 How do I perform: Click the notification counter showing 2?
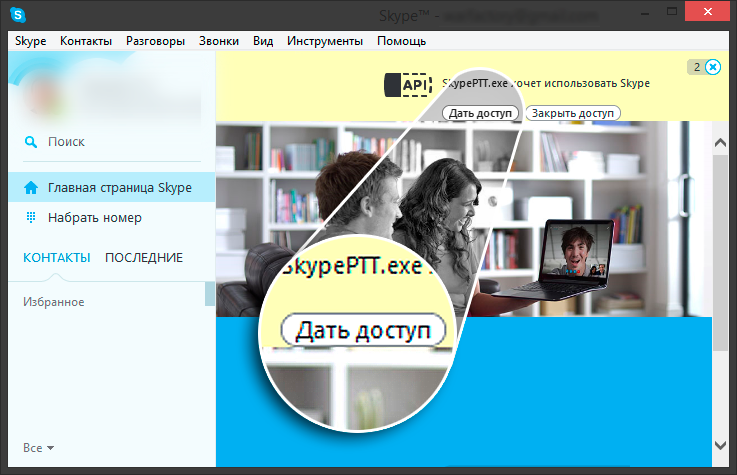[697, 67]
